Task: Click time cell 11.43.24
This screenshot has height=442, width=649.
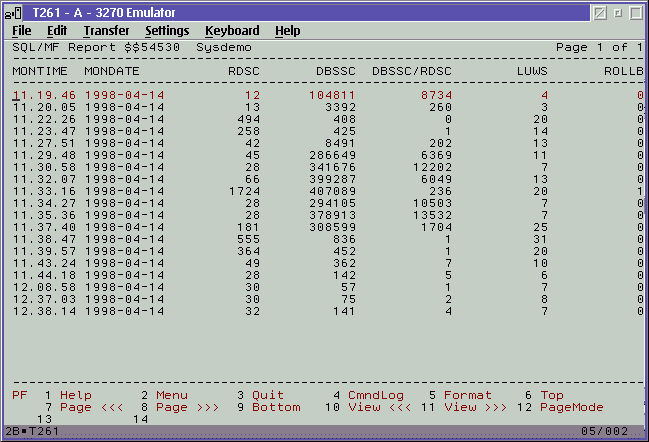Action: [x=44, y=263]
